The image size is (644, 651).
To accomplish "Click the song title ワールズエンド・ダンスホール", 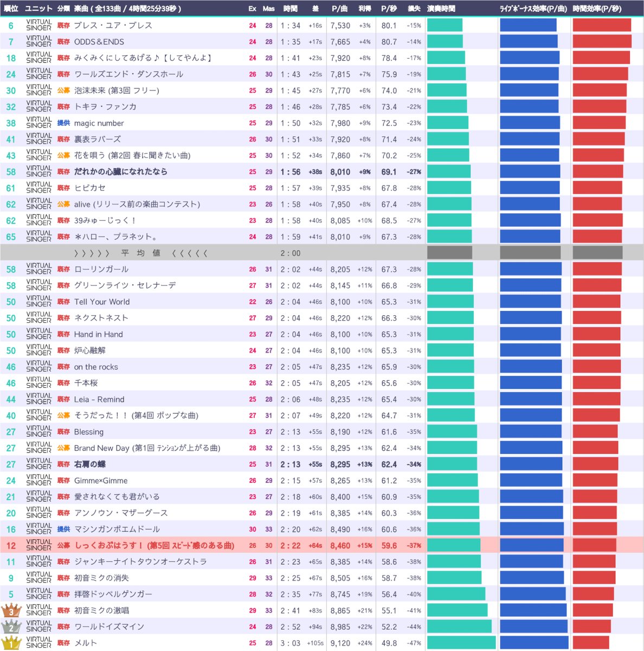I will tap(129, 74).
